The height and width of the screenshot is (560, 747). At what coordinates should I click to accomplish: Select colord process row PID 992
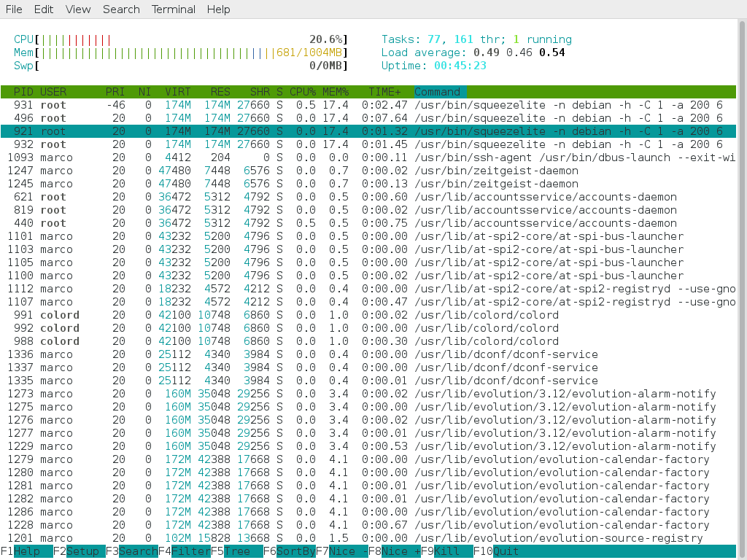tap(368, 329)
